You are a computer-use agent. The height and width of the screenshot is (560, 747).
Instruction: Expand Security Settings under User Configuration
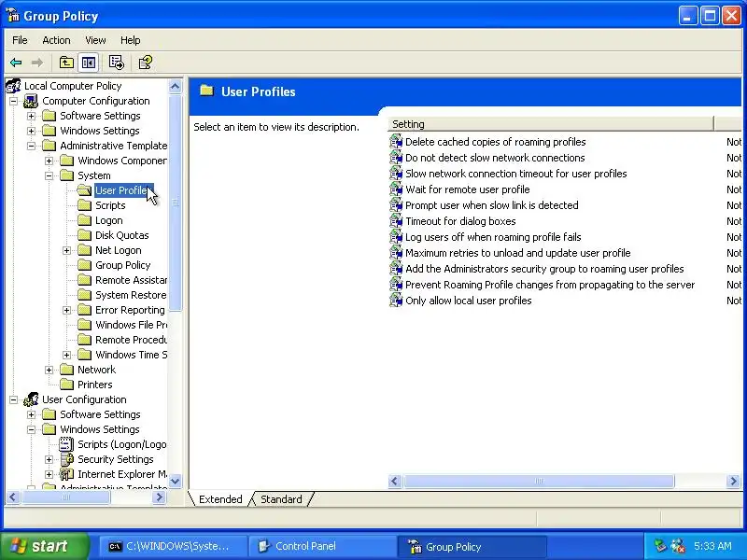tap(49, 459)
